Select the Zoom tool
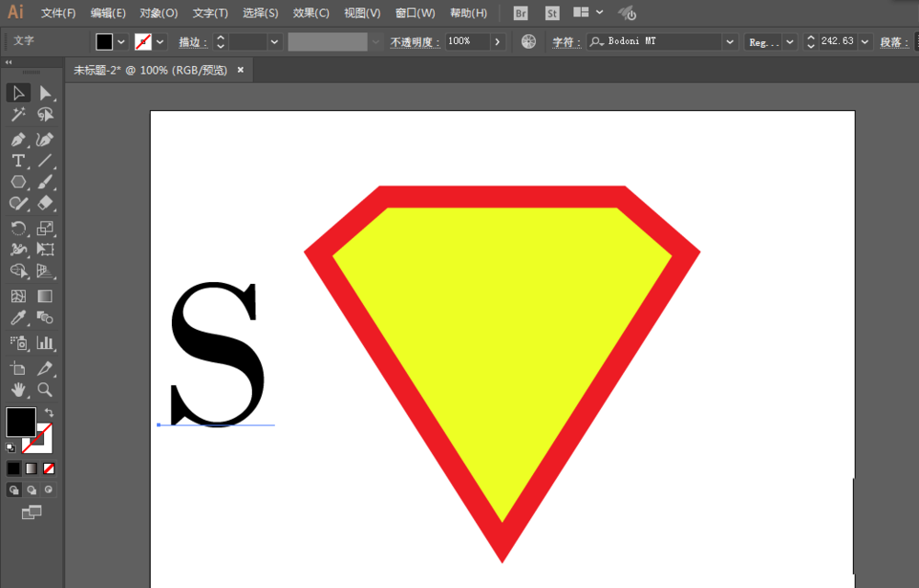Screen dimensions: 919x588 pos(45,390)
